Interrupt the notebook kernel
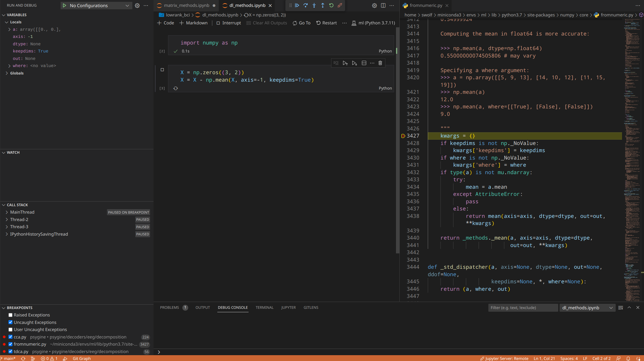 click(229, 23)
